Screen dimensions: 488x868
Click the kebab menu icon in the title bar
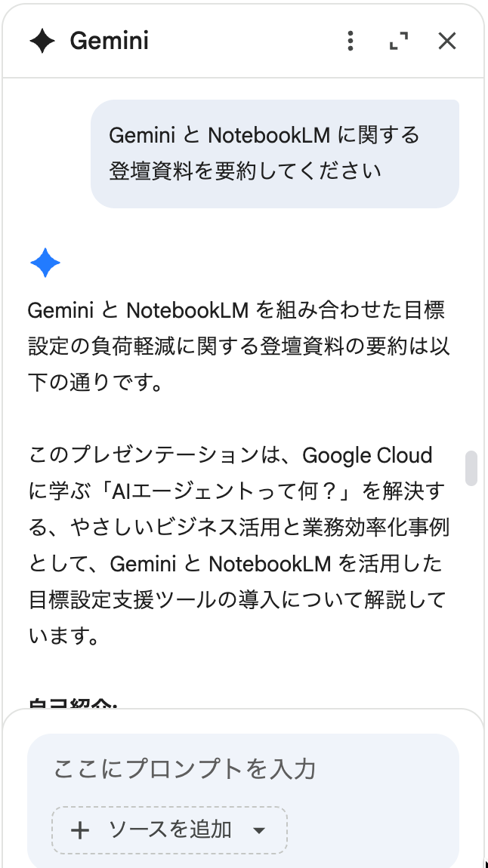click(x=350, y=42)
